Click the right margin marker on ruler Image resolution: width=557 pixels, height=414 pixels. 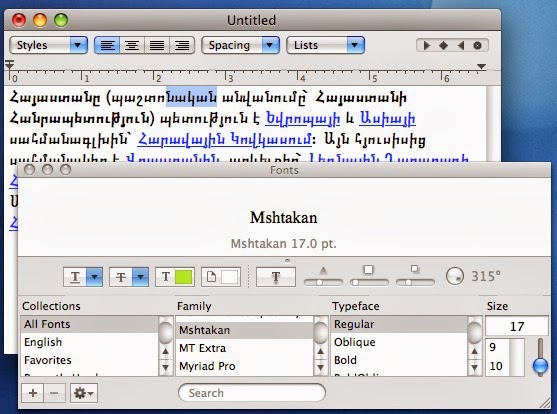click(x=481, y=66)
